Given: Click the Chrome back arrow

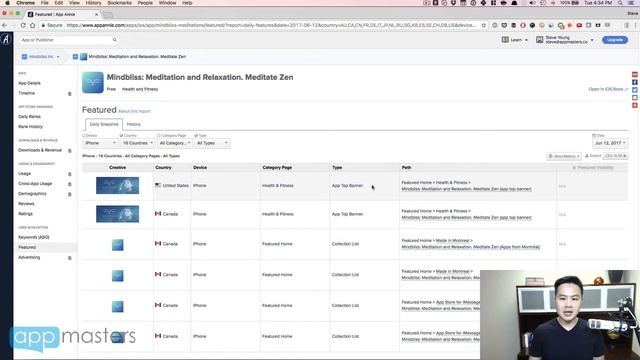Looking at the screenshot, I should click(x=4, y=25).
